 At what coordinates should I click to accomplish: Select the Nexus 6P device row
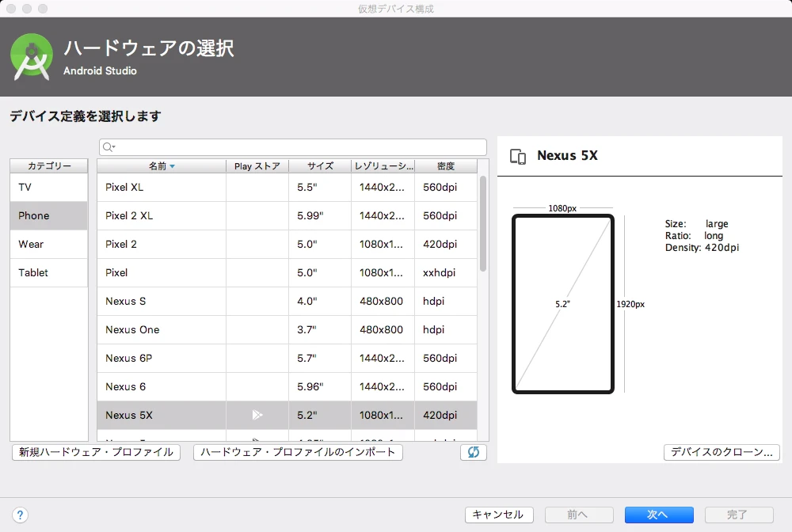coord(287,359)
